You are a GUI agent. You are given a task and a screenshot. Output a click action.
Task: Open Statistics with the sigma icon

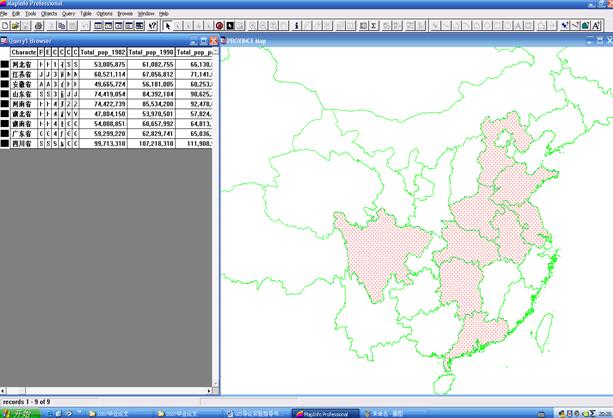[374, 25]
